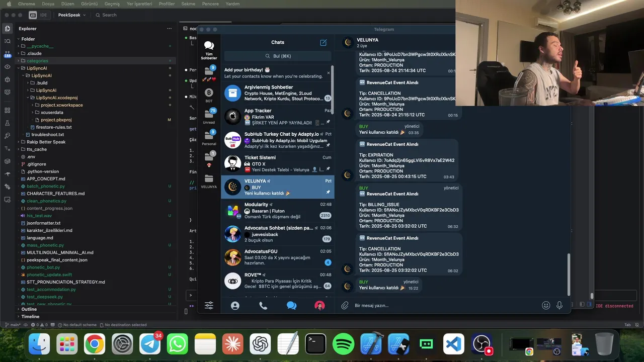Open the Personal folder in Telegram sidebar

209,138
